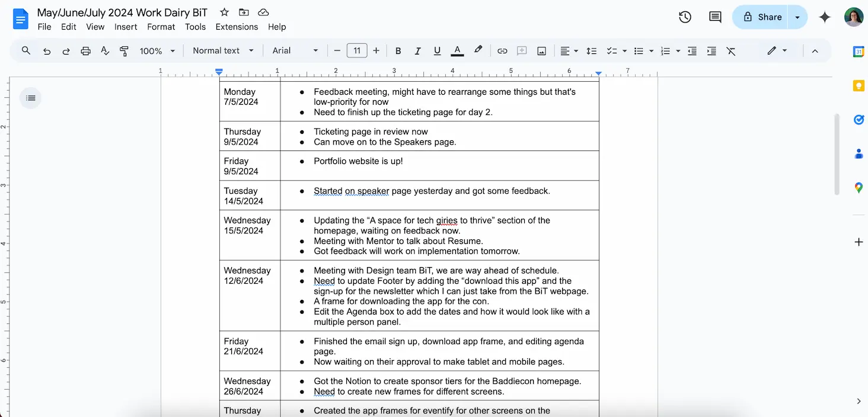Click the insert image icon
This screenshot has height=417, width=868.
(x=541, y=51)
